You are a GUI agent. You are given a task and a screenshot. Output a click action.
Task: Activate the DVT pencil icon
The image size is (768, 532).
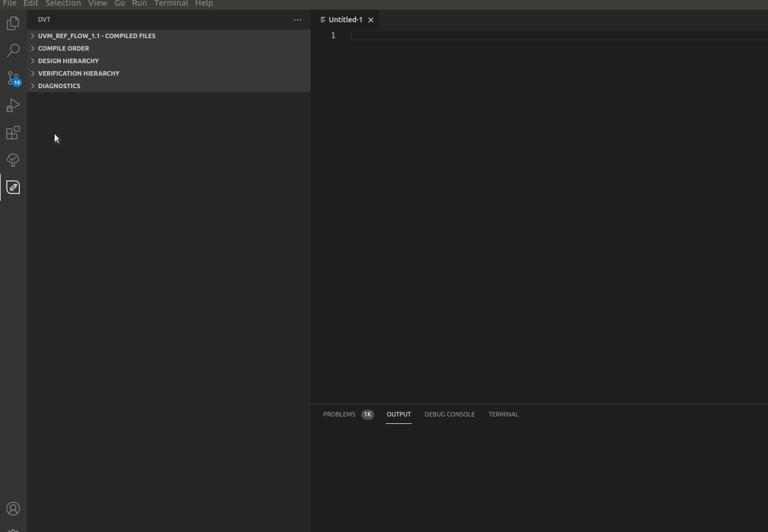13,187
